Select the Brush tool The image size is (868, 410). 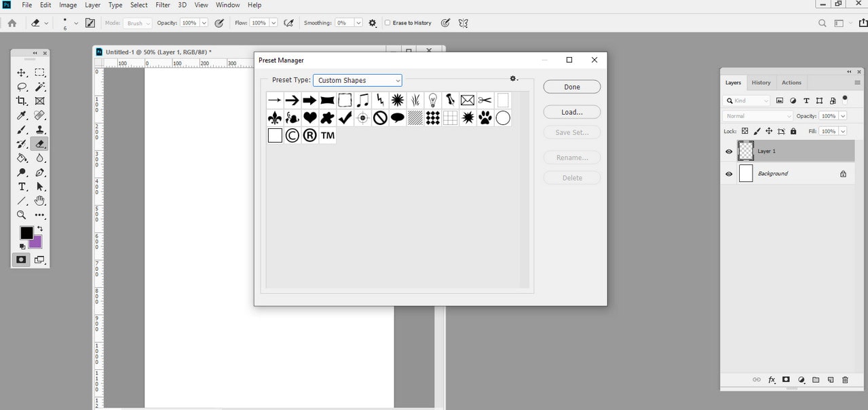click(22, 130)
